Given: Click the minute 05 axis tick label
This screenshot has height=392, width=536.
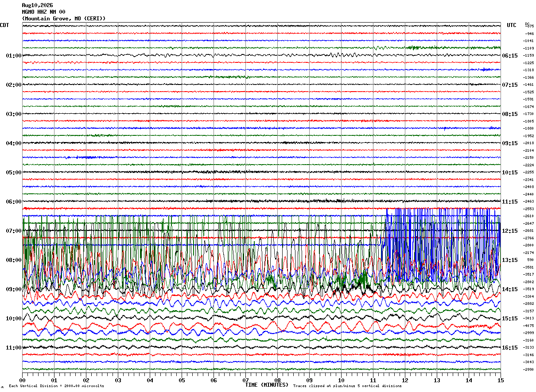Looking at the screenshot, I should tap(182, 380).
